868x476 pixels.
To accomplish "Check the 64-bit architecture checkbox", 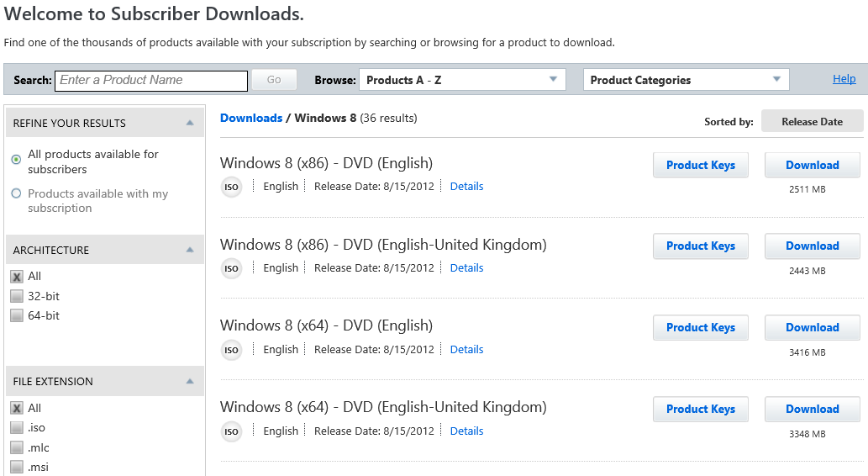I will (x=17, y=316).
